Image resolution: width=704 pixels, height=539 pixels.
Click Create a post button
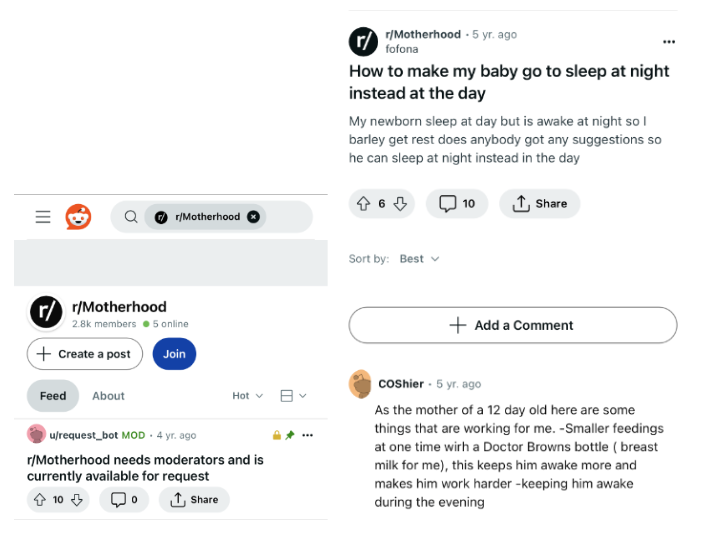(x=85, y=354)
